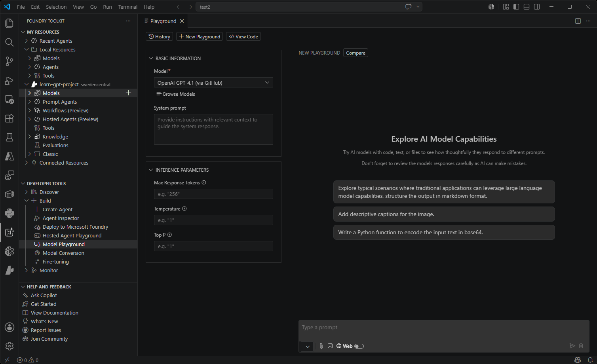
Task: Open prompt options dropdown chevron
Action: click(308, 347)
